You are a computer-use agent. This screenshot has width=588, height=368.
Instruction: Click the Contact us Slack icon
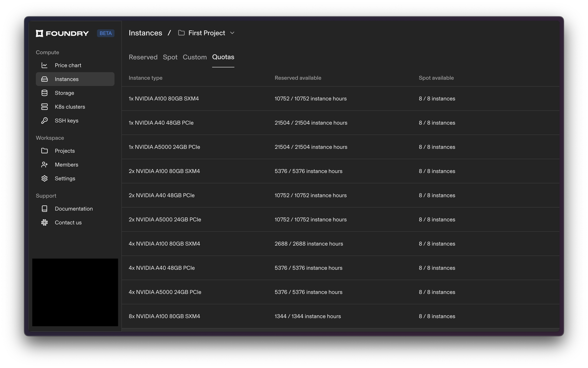point(44,223)
